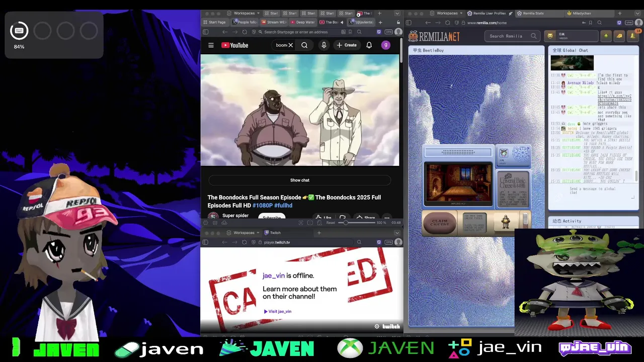The width and height of the screenshot is (644, 362).
Task: Open Workspaces dropdown in the Twitch window
Action: click(244, 233)
